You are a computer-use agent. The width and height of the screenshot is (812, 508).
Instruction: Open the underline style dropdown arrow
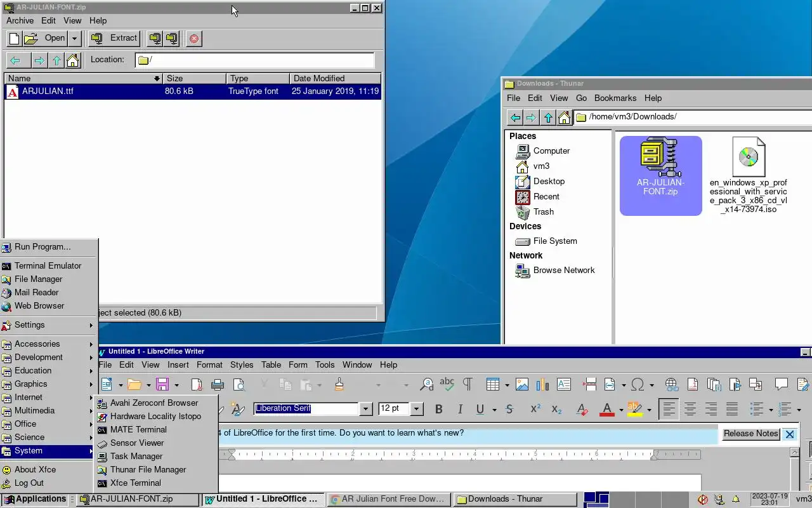pyautogui.click(x=494, y=410)
